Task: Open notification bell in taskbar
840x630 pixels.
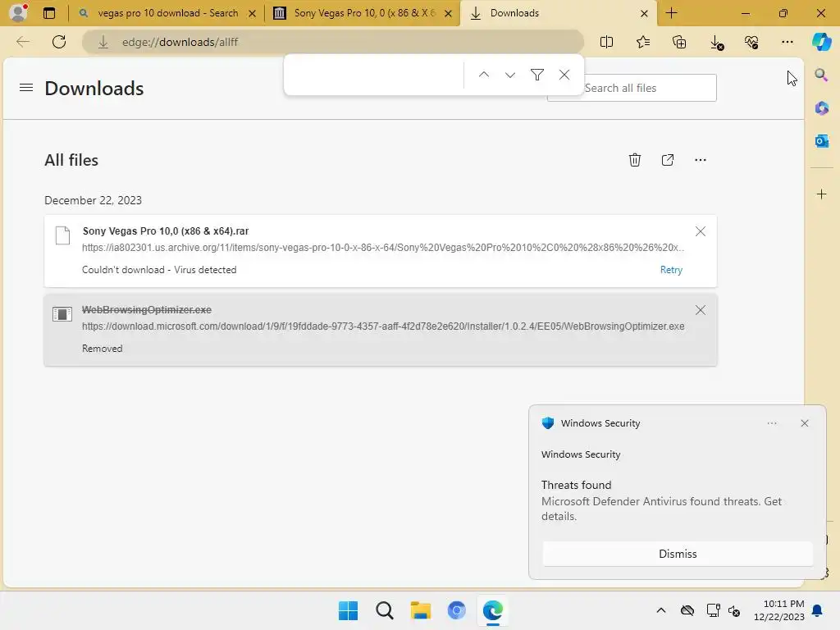Action: coord(818,610)
